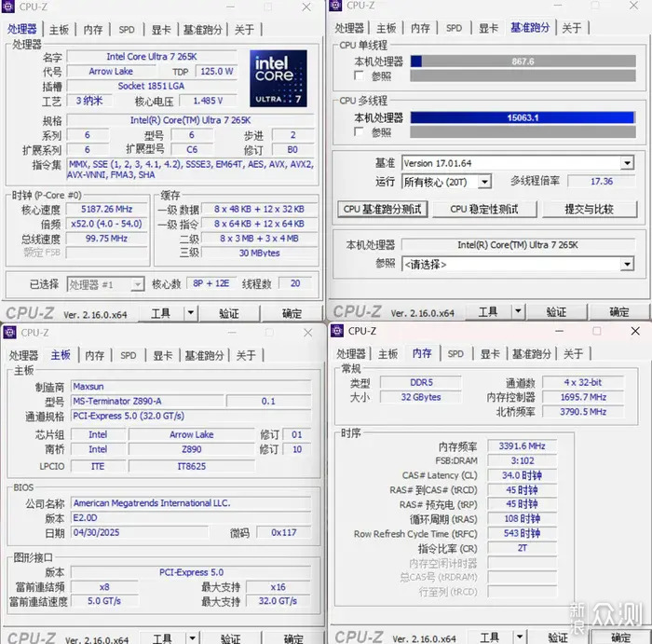Click 通道规格 PCI-Express 5.0 (32.0 GT/s) field
This screenshot has width=652, height=644.
[191, 416]
